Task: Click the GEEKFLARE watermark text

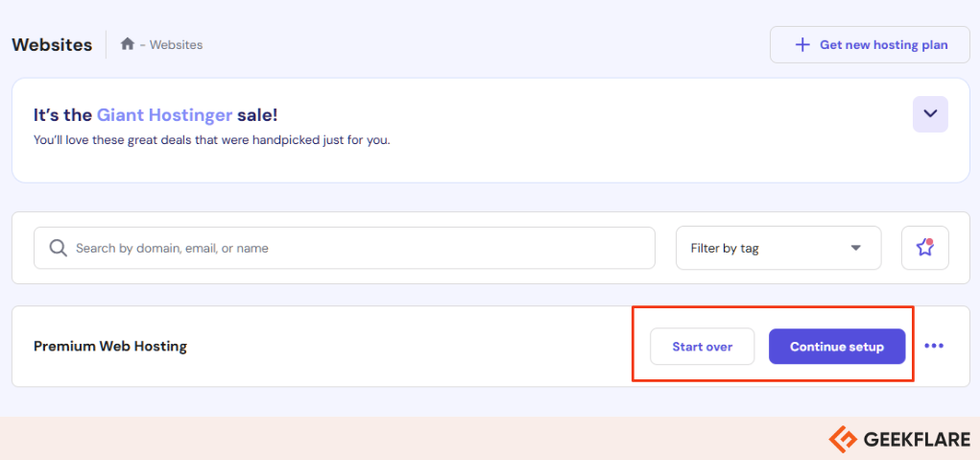Action: click(917, 440)
